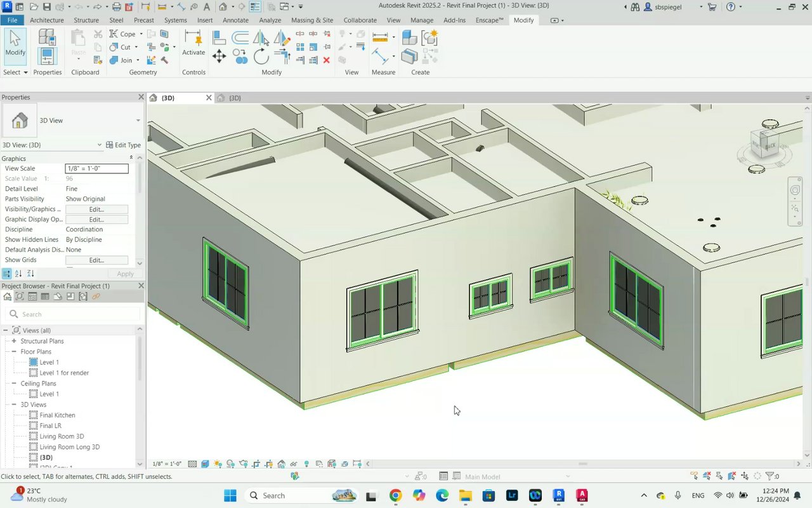
Task: Select the Copy tool with two circles
Action: pyautogui.click(x=240, y=57)
